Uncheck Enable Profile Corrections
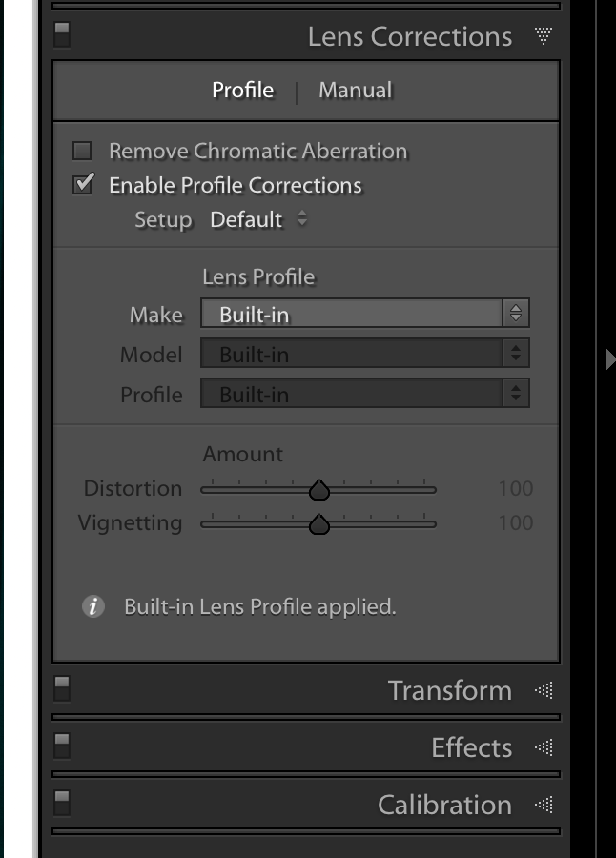The image size is (616, 858). point(83,185)
